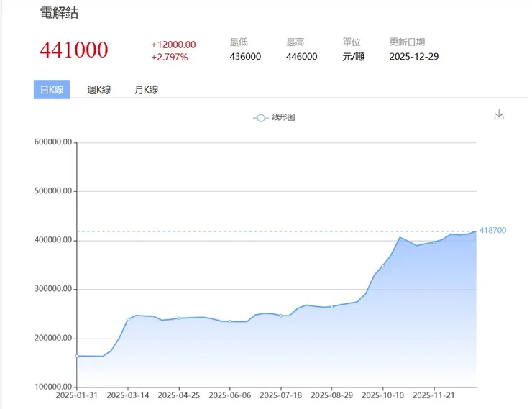The image size is (532, 409).
Task: Click the data point at 2025-06-06
Action: [230, 321]
